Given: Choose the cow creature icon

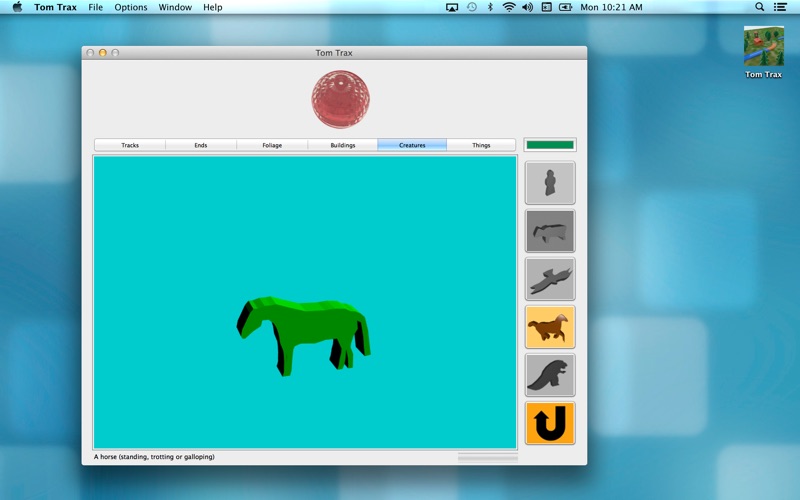Looking at the screenshot, I should coord(550,231).
